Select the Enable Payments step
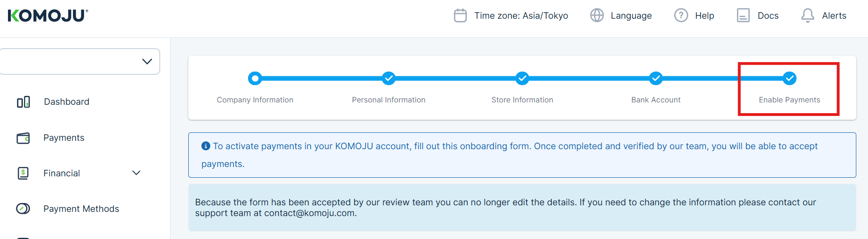Viewport: 868px width, 239px height. (x=790, y=78)
